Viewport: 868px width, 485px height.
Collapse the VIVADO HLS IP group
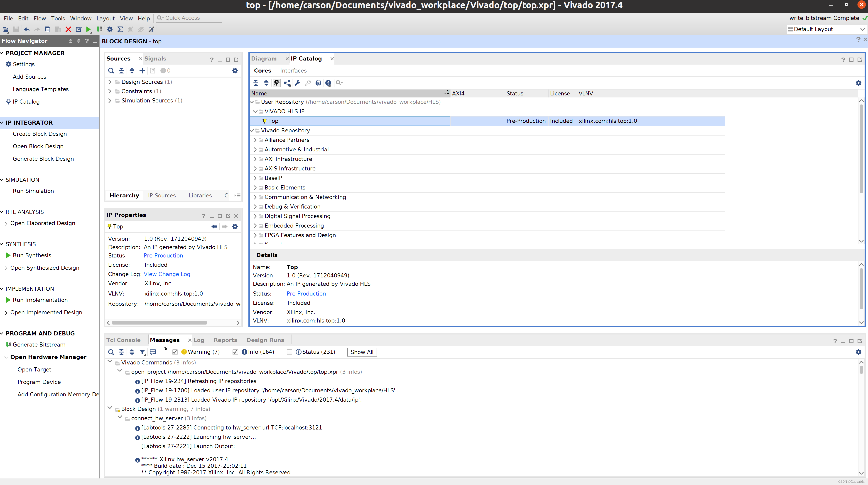click(255, 112)
